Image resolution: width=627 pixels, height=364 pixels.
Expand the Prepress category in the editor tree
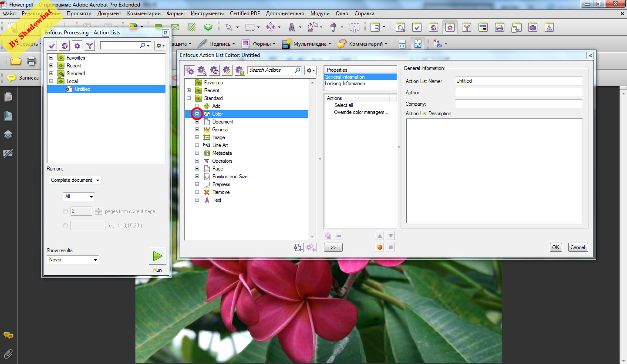[197, 184]
